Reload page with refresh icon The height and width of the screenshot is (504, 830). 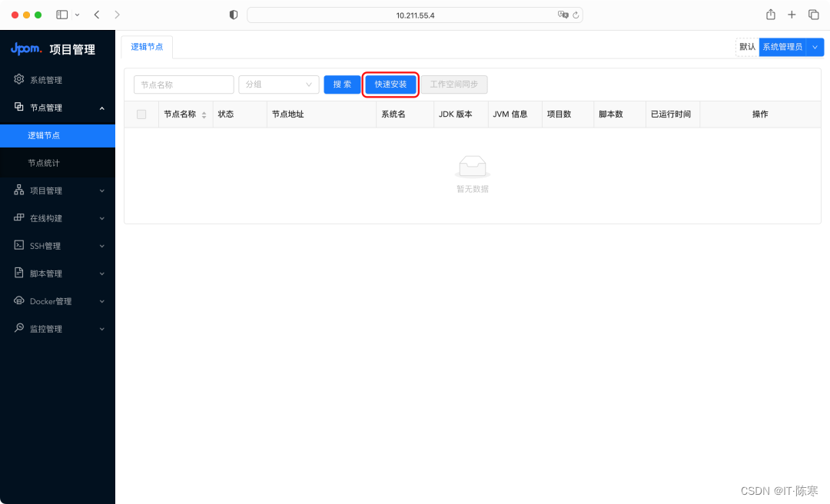tap(576, 15)
